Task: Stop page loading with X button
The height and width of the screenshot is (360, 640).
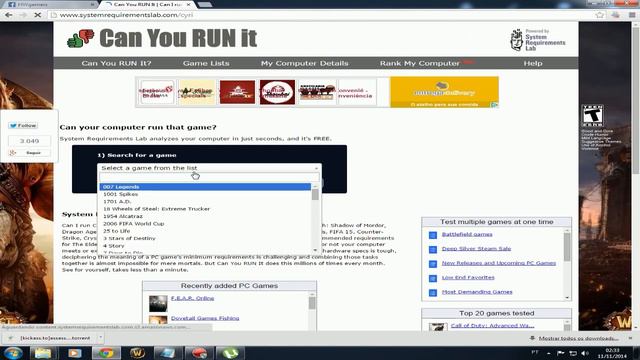Action: pyautogui.click(x=38, y=15)
